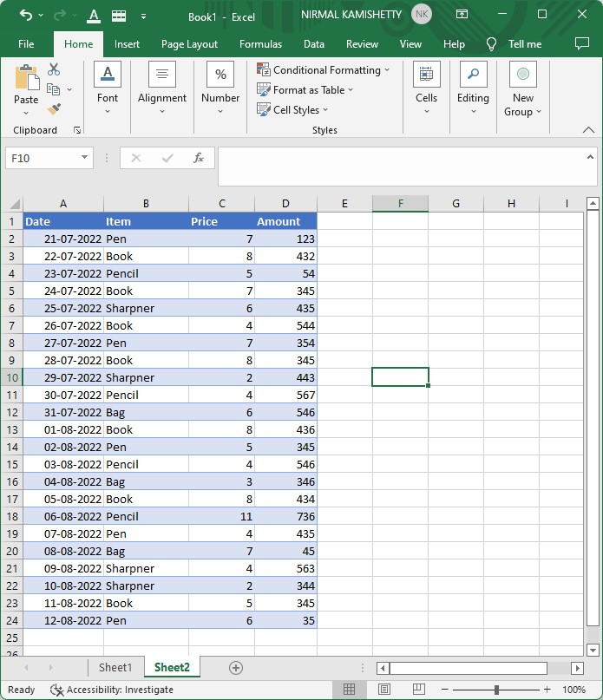This screenshot has width=603, height=700.
Task: Click the Redo arrow in title bar
Action: click(59, 16)
